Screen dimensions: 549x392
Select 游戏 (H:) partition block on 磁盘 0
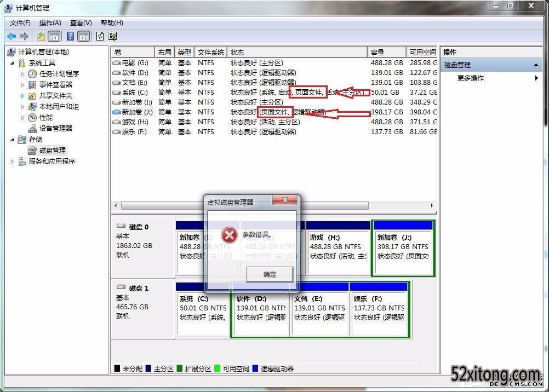click(338, 248)
